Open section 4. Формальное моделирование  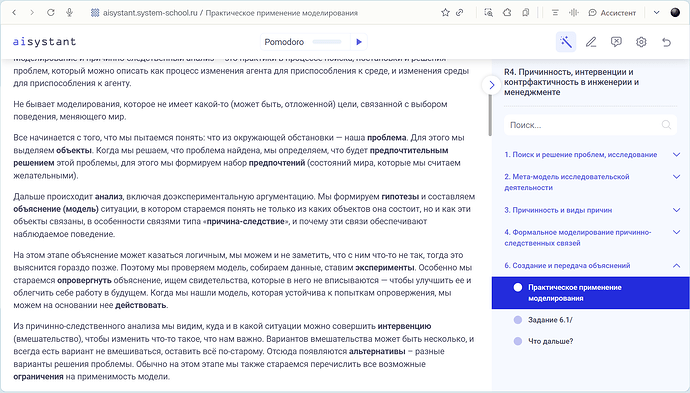[x=578, y=237]
